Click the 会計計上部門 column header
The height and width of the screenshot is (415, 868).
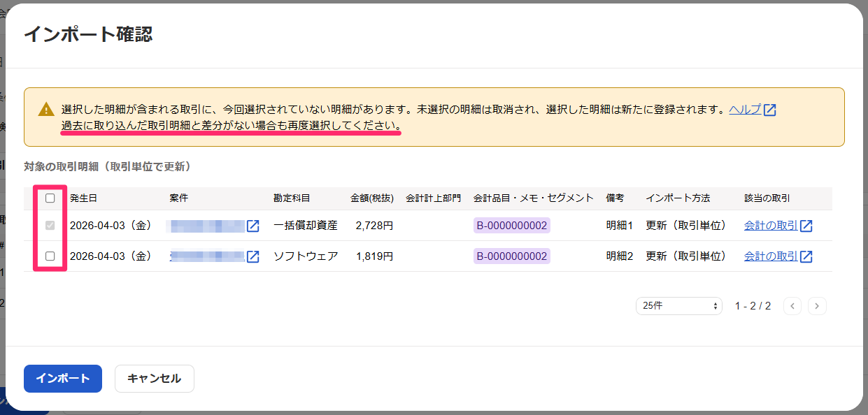pyautogui.click(x=433, y=198)
